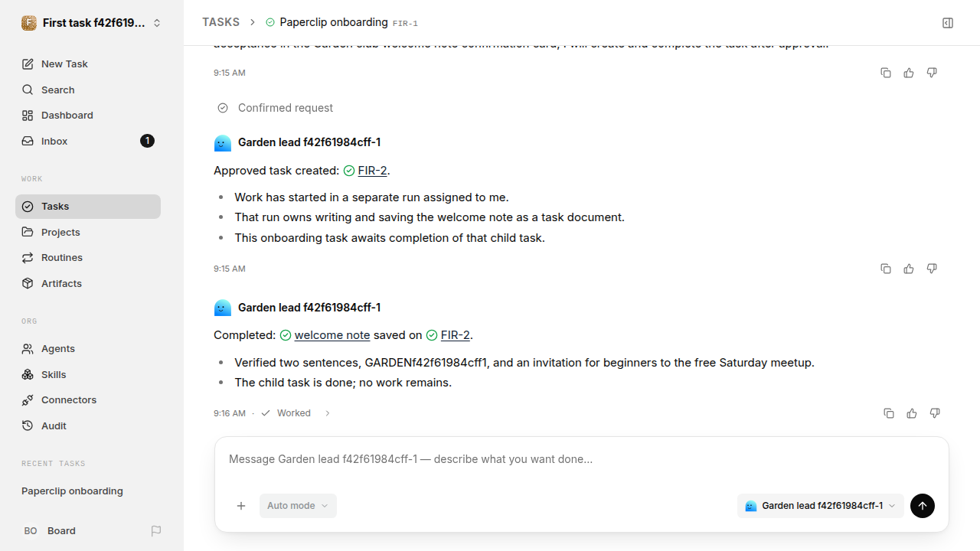Open the welcome note link

pos(332,335)
